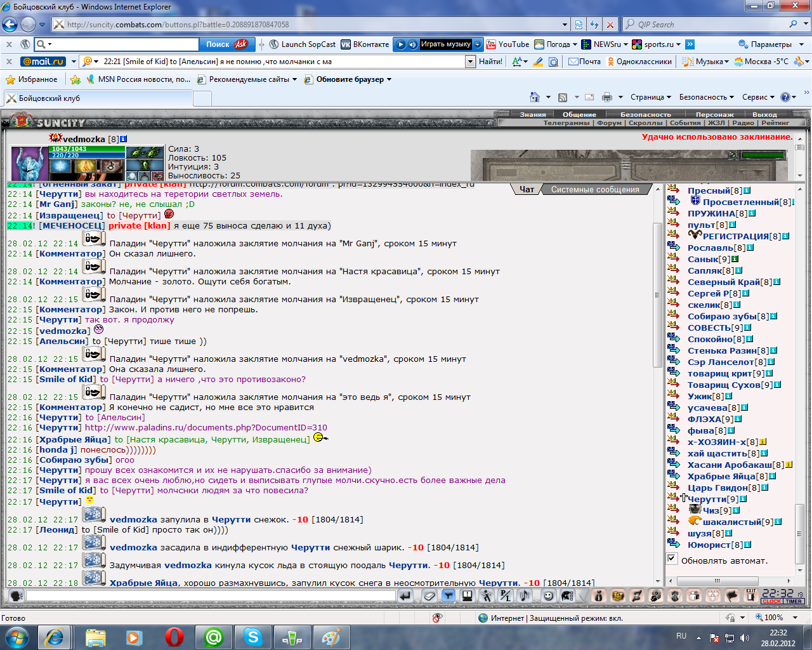
Task: Open Почта from the Mail.ru toolbar
Action: click(584, 62)
